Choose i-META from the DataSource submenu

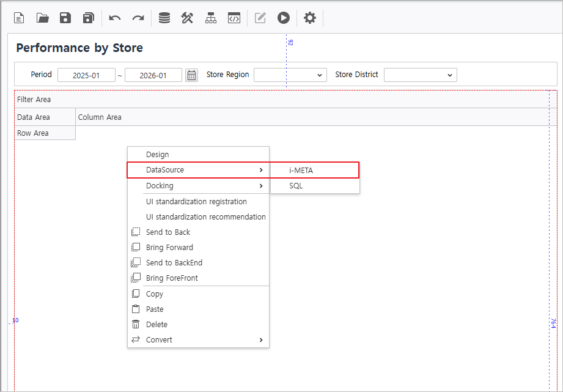301,170
